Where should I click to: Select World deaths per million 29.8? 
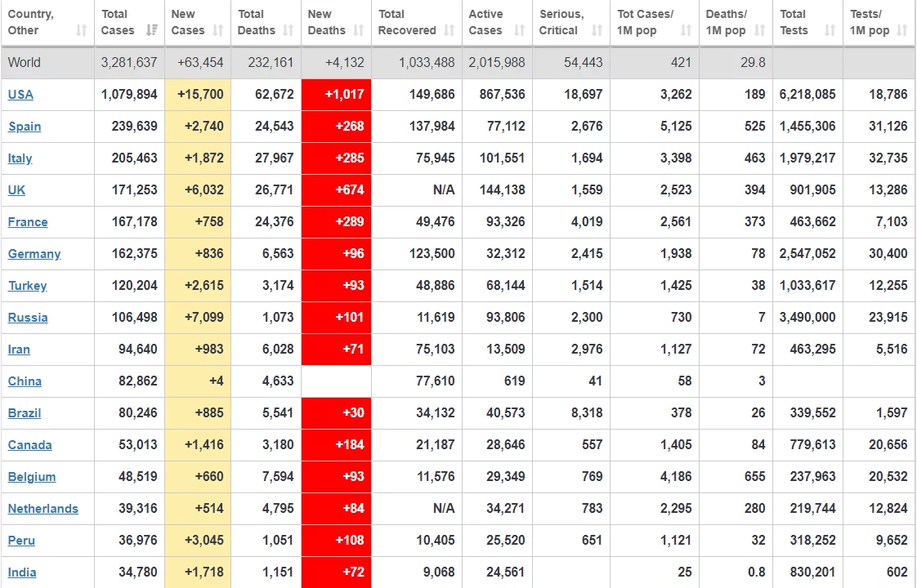pos(753,63)
